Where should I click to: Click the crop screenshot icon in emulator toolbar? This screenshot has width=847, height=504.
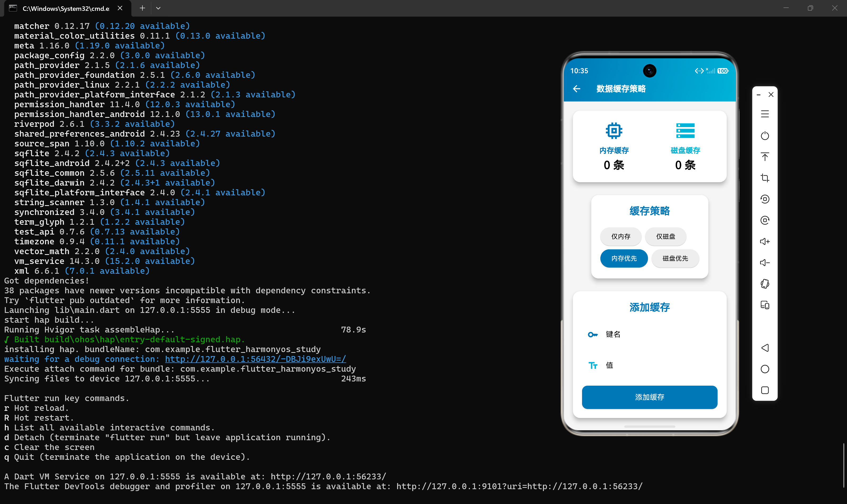click(x=765, y=178)
